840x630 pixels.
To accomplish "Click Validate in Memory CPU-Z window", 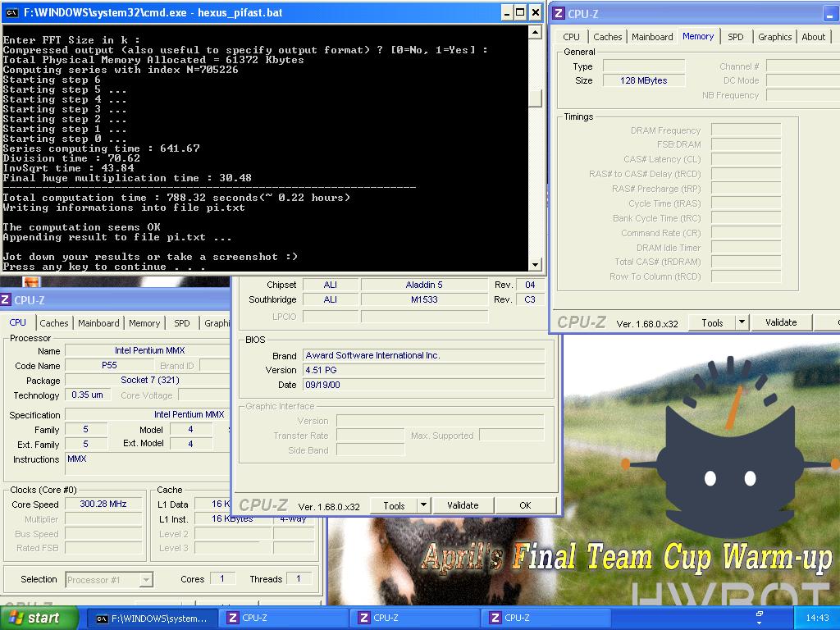I will 781,323.
